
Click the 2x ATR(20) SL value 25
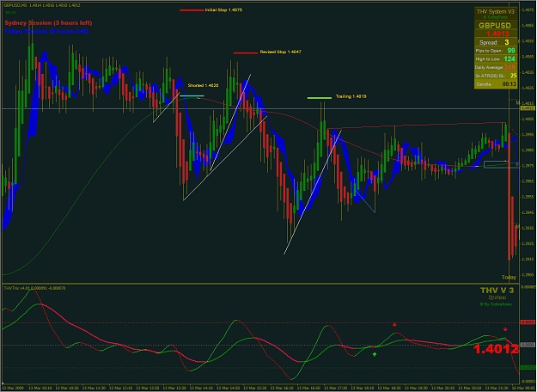tap(513, 76)
